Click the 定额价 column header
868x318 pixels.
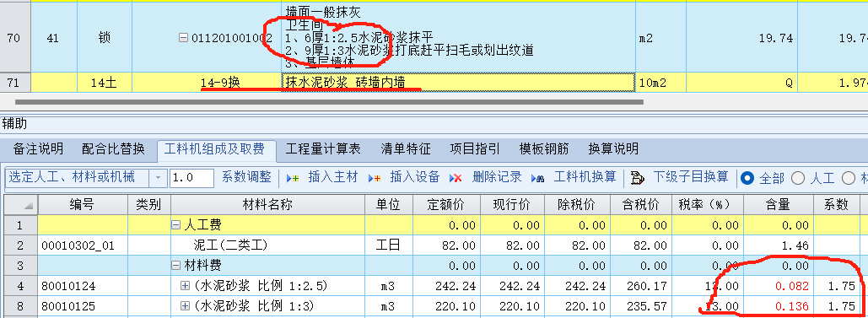tap(446, 205)
